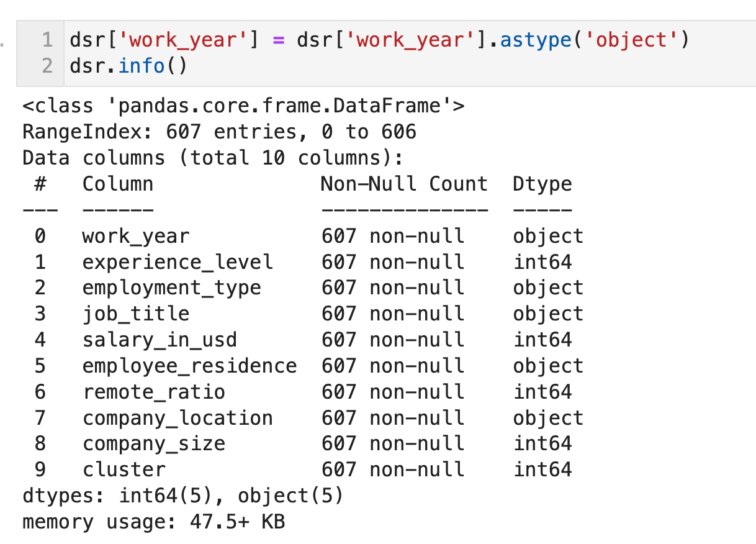Click the 'job_title' column name
The height and width of the screenshot is (544, 756).
[136, 314]
